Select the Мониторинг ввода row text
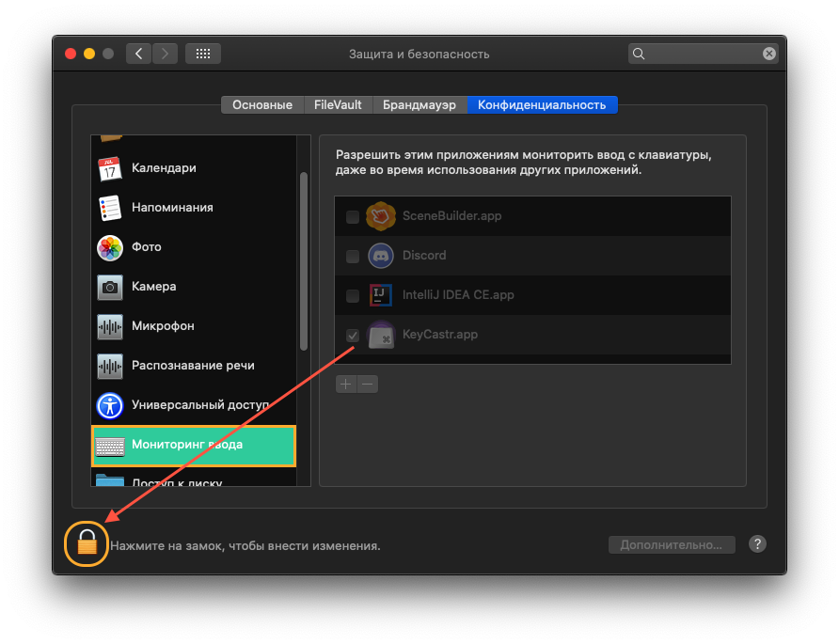 click(x=187, y=445)
